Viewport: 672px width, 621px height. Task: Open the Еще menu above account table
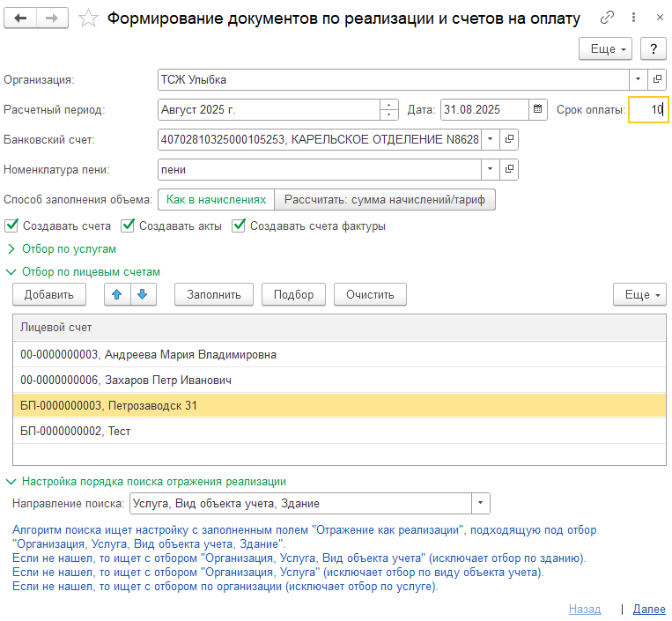click(639, 294)
